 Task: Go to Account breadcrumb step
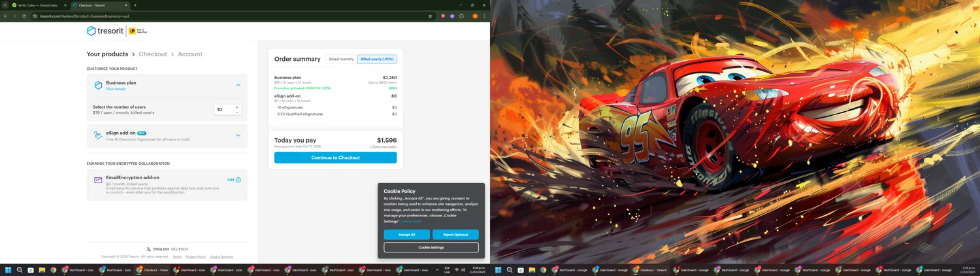click(190, 54)
